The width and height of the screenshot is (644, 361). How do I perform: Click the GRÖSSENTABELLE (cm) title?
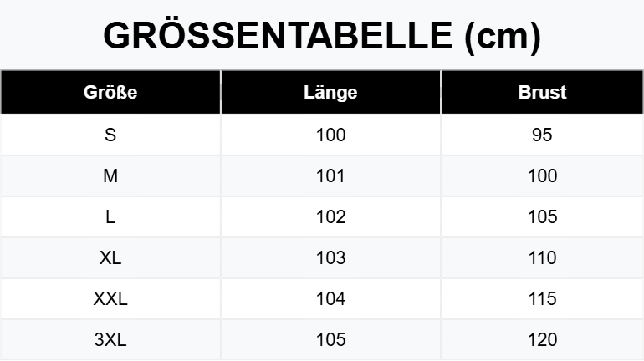click(322, 36)
